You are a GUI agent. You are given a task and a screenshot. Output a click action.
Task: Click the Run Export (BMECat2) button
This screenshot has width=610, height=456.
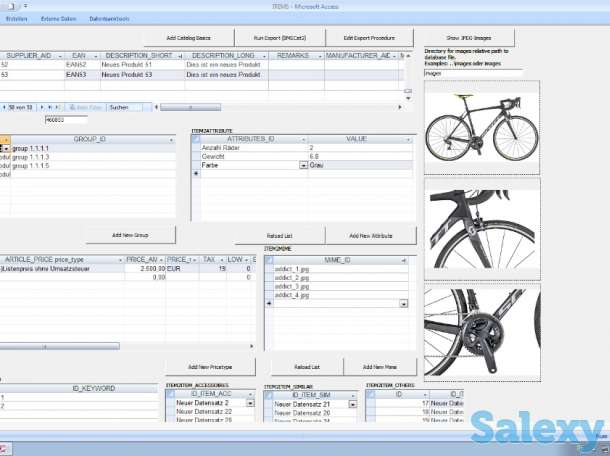pos(280,38)
